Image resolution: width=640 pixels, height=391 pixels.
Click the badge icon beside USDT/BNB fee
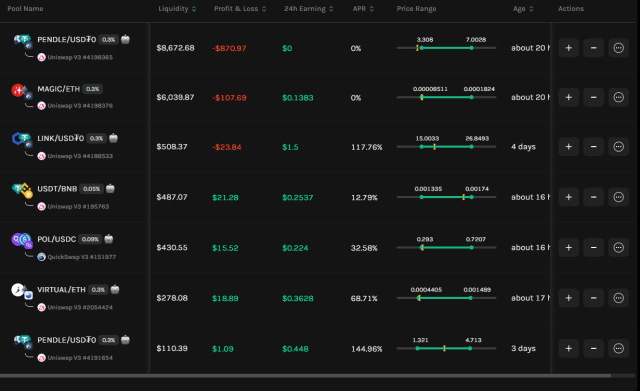point(110,189)
